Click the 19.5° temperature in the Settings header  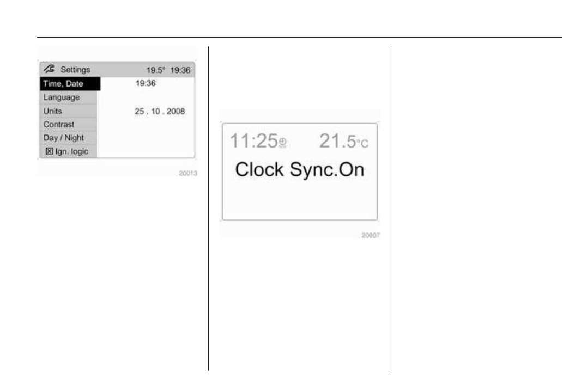click(156, 70)
